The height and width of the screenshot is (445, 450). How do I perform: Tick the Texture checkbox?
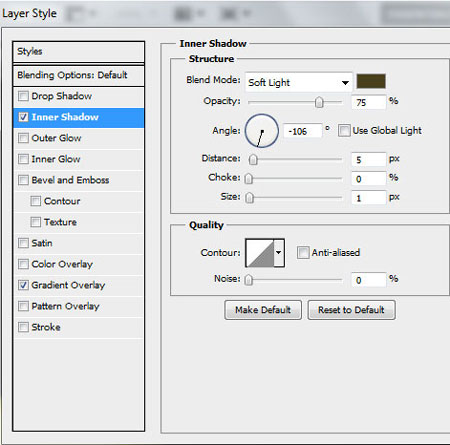[x=35, y=222]
